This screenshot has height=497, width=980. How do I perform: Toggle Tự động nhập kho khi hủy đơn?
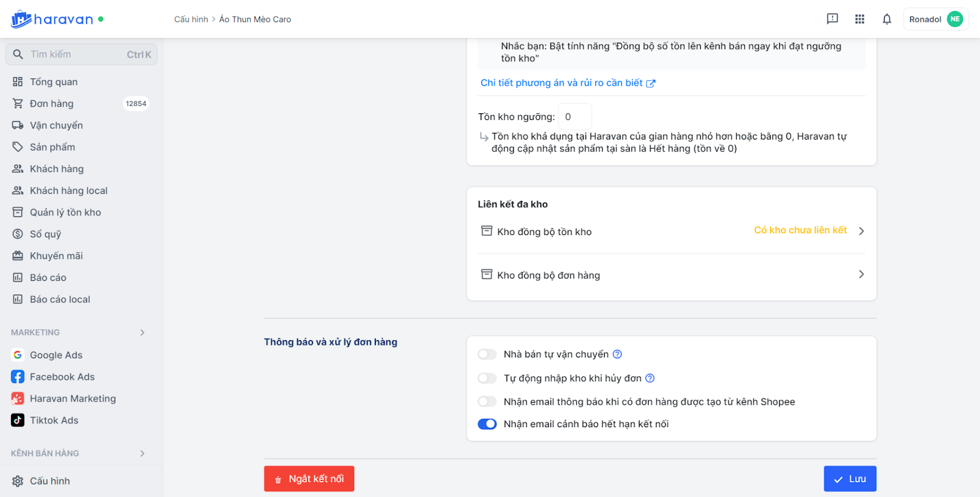[487, 378]
